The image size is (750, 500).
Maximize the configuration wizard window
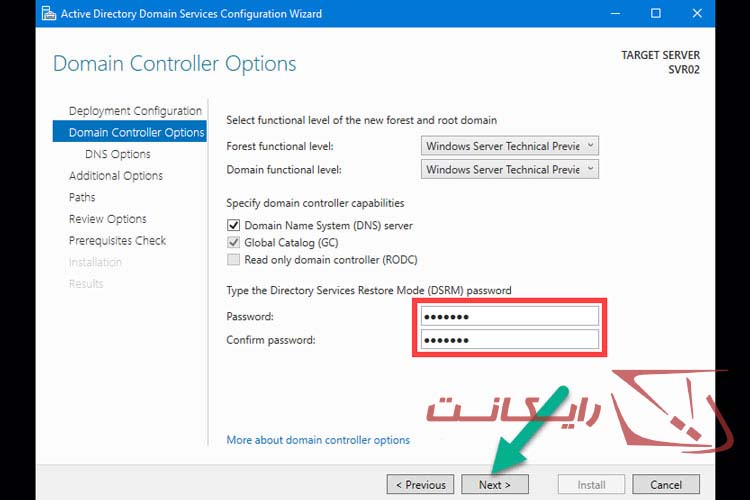click(656, 14)
